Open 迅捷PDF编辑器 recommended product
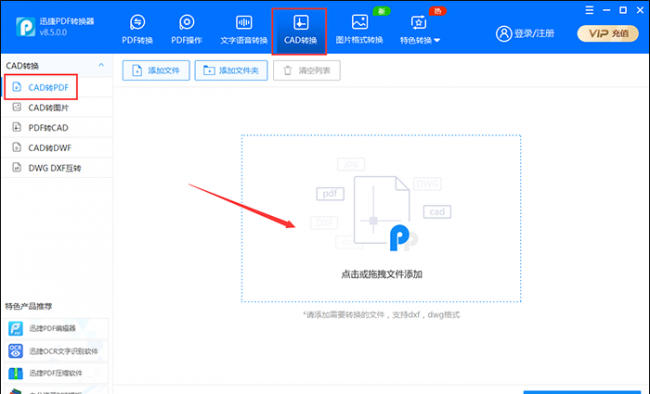This screenshot has width=650, height=394. (56, 328)
